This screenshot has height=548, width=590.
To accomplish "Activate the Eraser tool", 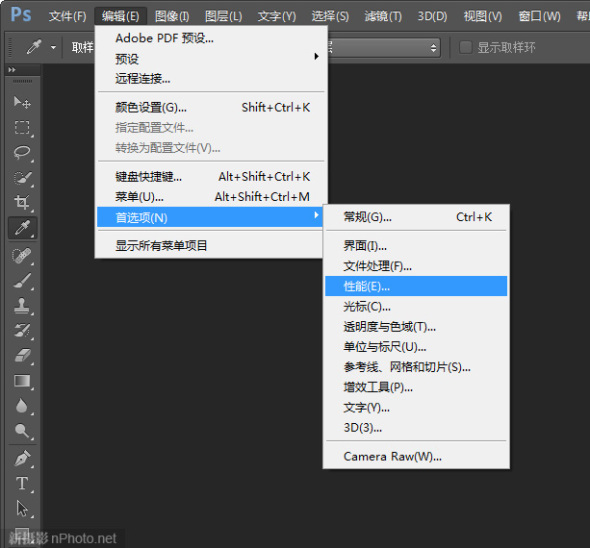I will 22,355.
